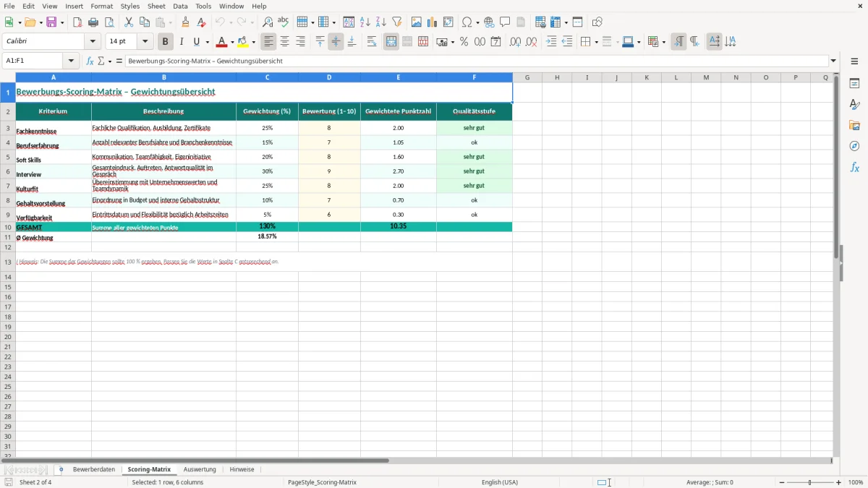This screenshot has height=488, width=868.
Task: Expand the Name Box dropdown
Action: [x=71, y=61]
